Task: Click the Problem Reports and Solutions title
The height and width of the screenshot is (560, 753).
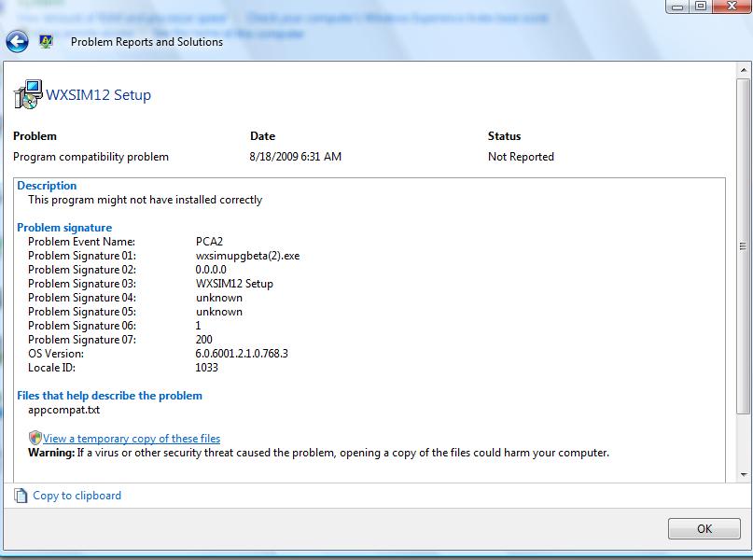Action: (x=146, y=42)
